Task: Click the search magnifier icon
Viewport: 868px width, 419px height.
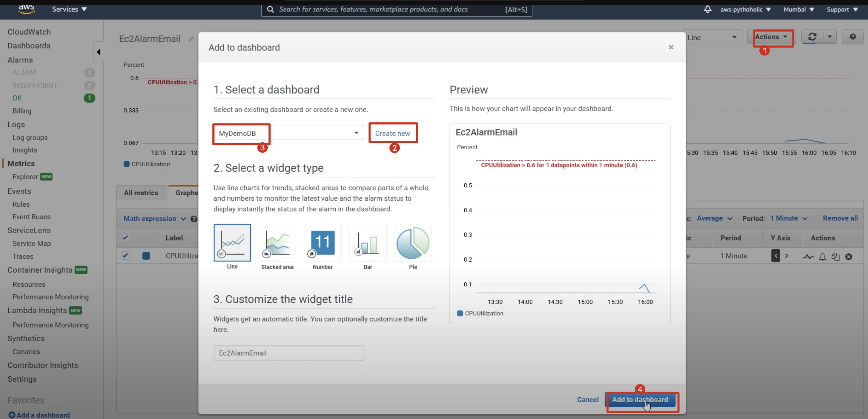Action: tap(270, 9)
